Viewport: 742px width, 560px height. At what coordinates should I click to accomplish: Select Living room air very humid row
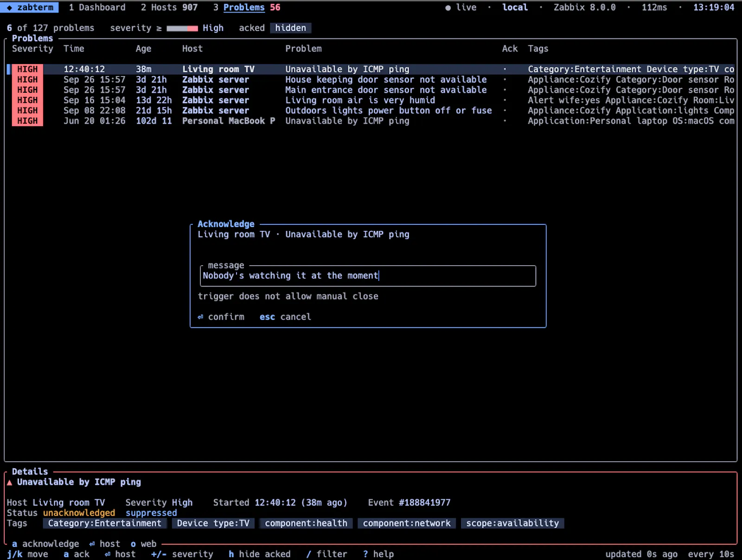pos(371,100)
